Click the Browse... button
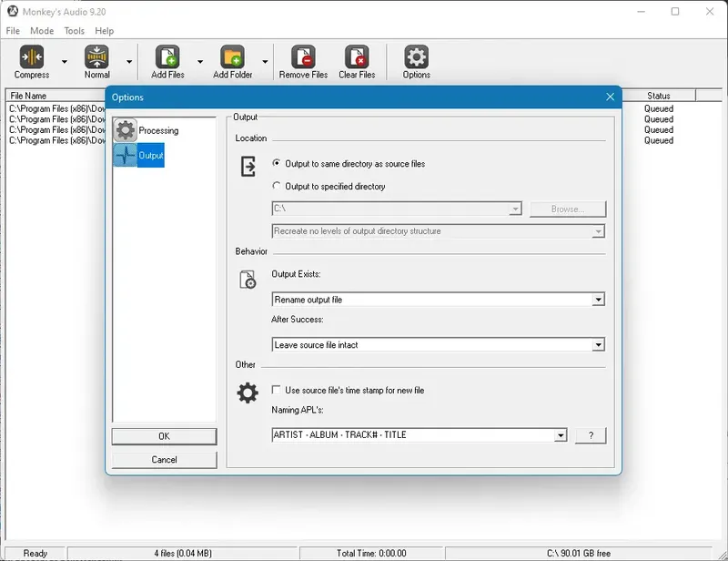Screen dimensions: 728x561 click(x=568, y=209)
